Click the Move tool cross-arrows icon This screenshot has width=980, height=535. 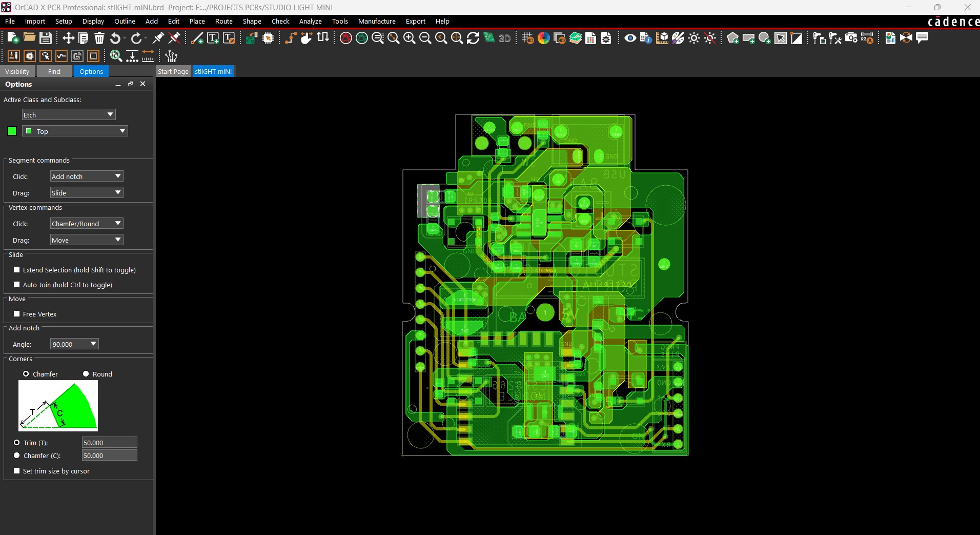(68, 38)
